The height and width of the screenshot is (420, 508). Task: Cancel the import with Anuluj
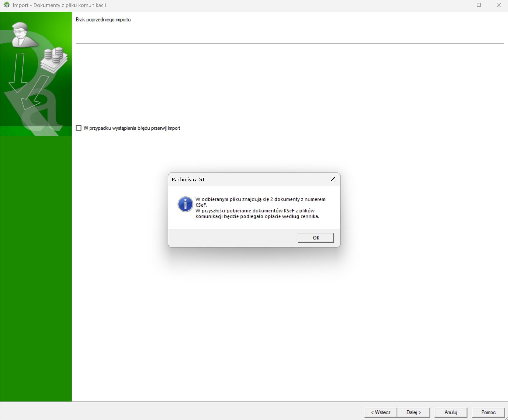(x=450, y=412)
